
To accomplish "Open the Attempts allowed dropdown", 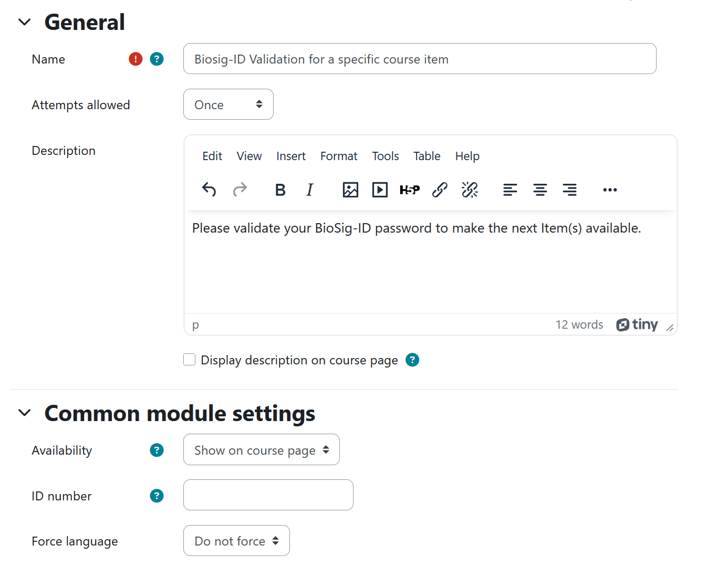I will click(x=228, y=104).
